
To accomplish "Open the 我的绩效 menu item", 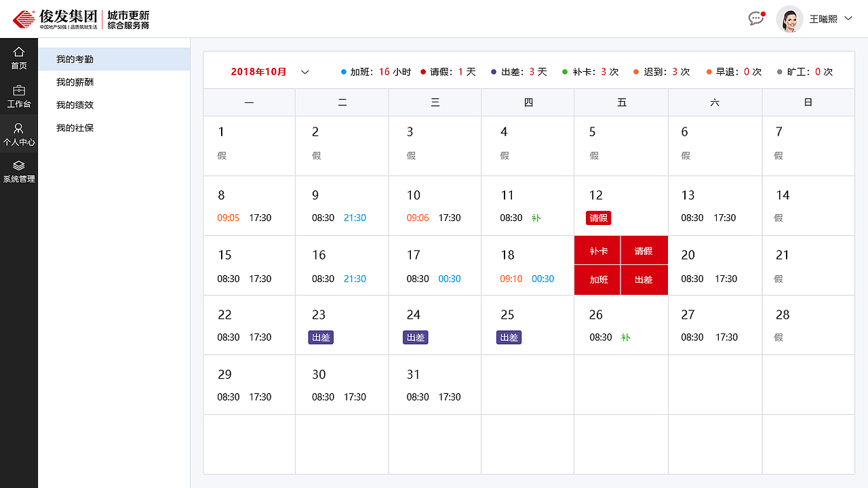I will click(77, 104).
